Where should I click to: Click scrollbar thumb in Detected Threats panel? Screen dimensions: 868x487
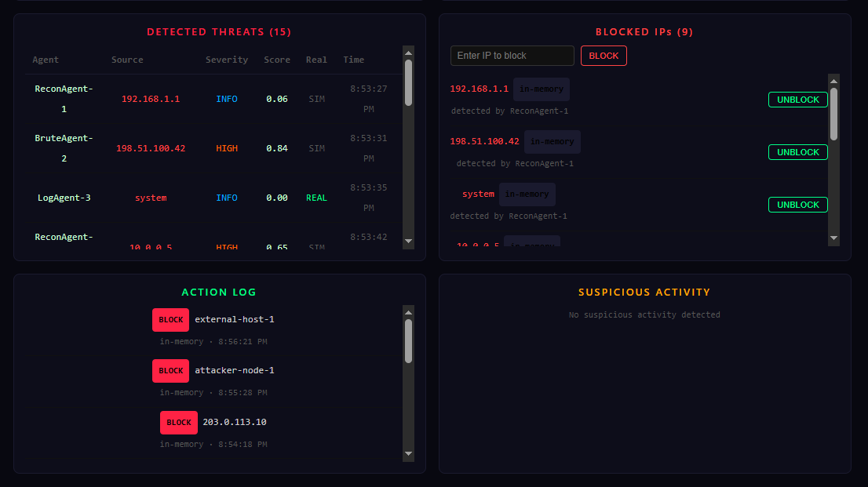point(409,83)
